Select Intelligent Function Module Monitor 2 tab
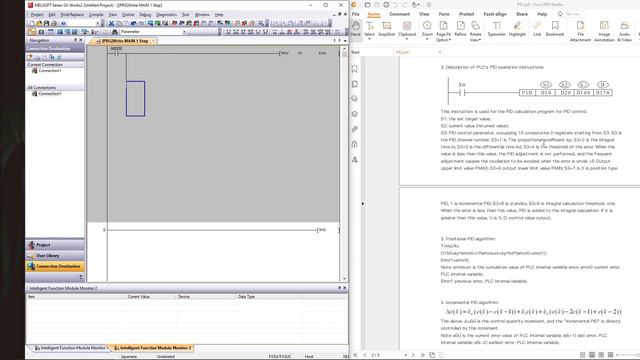 pyautogui.click(x=152, y=348)
